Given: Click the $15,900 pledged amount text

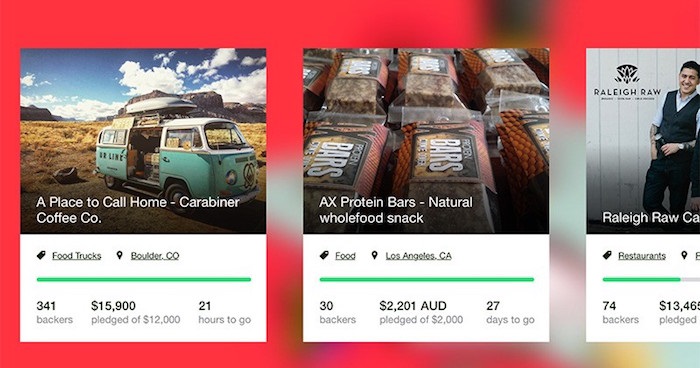Looking at the screenshot, I should (113, 306).
